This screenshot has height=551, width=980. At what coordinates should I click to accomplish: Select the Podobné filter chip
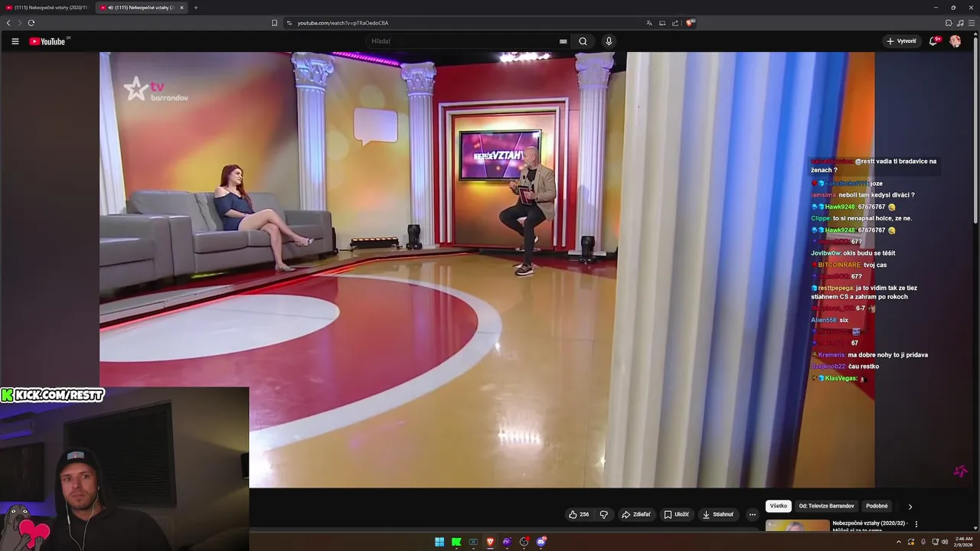pyautogui.click(x=877, y=506)
